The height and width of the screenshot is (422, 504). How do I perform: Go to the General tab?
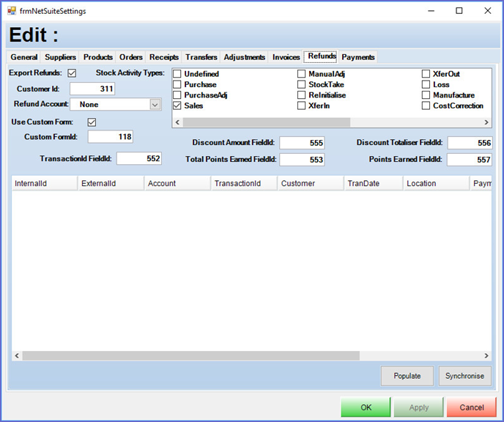pos(24,57)
